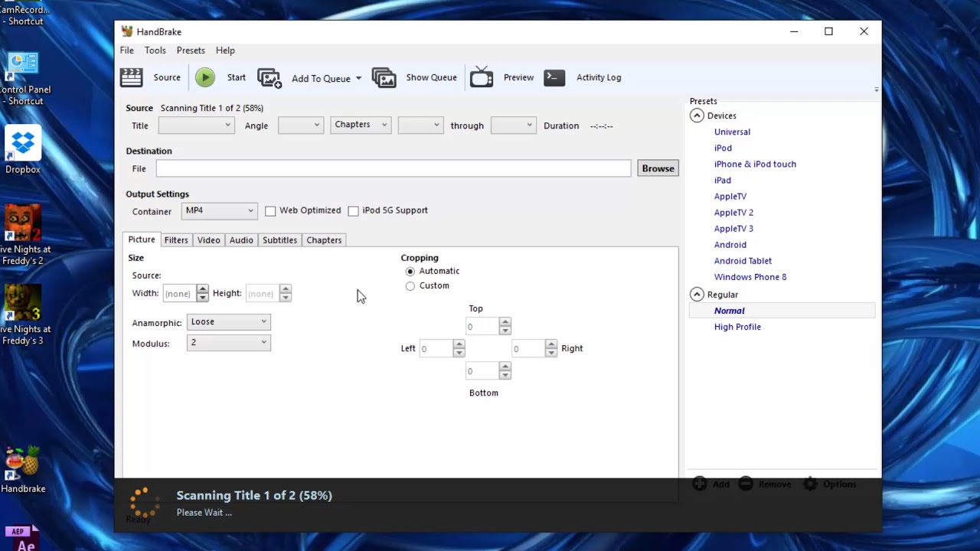Open the chapter end dropdown after through

[x=513, y=126]
